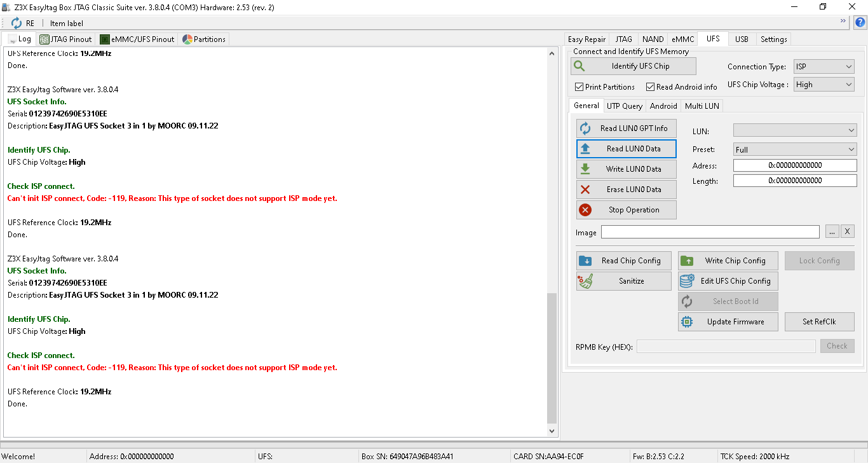Open the LUN dropdown

click(795, 130)
